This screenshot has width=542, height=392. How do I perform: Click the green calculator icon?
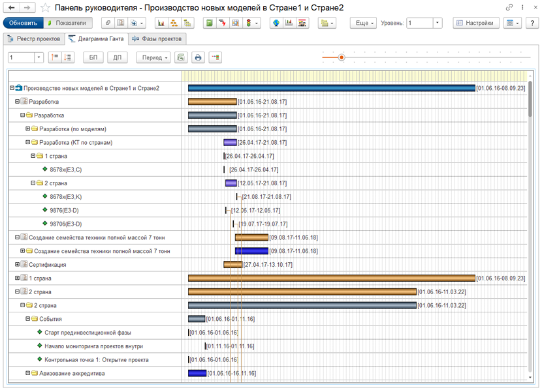pyautogui.click(x=209, y=23)
